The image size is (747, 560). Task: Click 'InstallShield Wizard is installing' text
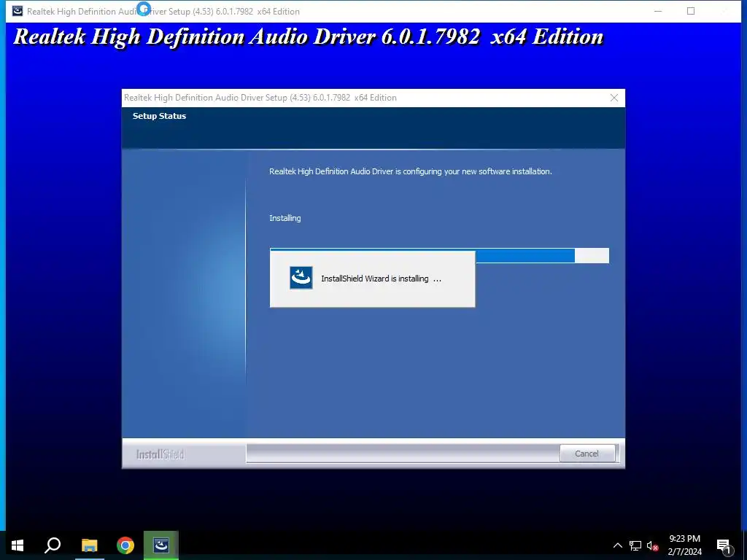click(381, 279)
